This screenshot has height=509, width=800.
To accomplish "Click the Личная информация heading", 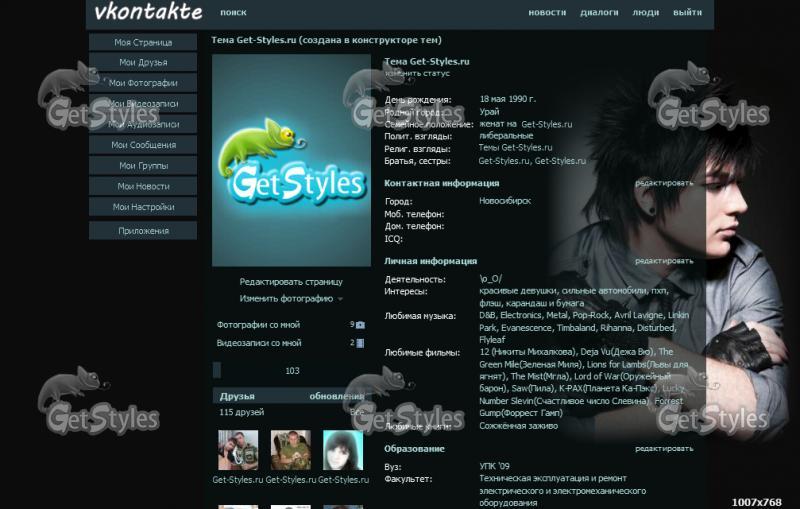I will tap(430, 261).
